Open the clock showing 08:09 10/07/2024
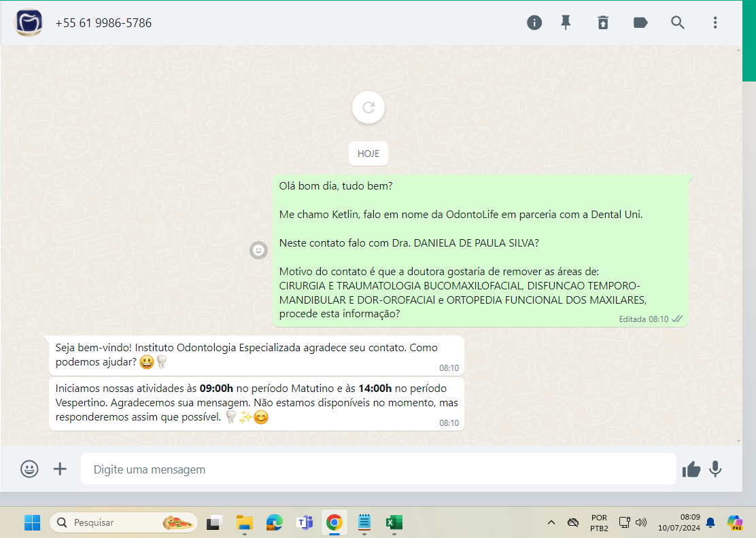Image resolution: width=756 pixels, height=538 pixels. click(x=679, y=522)
